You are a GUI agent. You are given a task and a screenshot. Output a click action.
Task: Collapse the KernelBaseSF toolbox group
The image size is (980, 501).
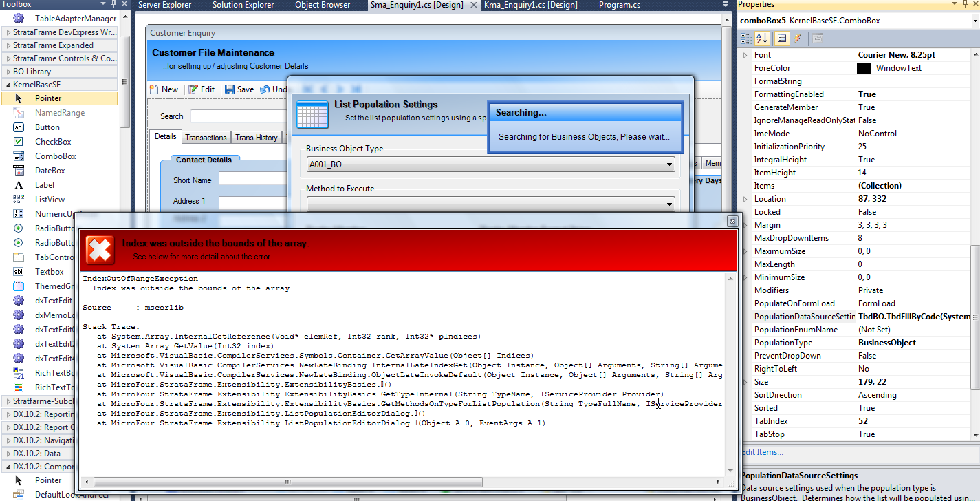click(8, 85)
